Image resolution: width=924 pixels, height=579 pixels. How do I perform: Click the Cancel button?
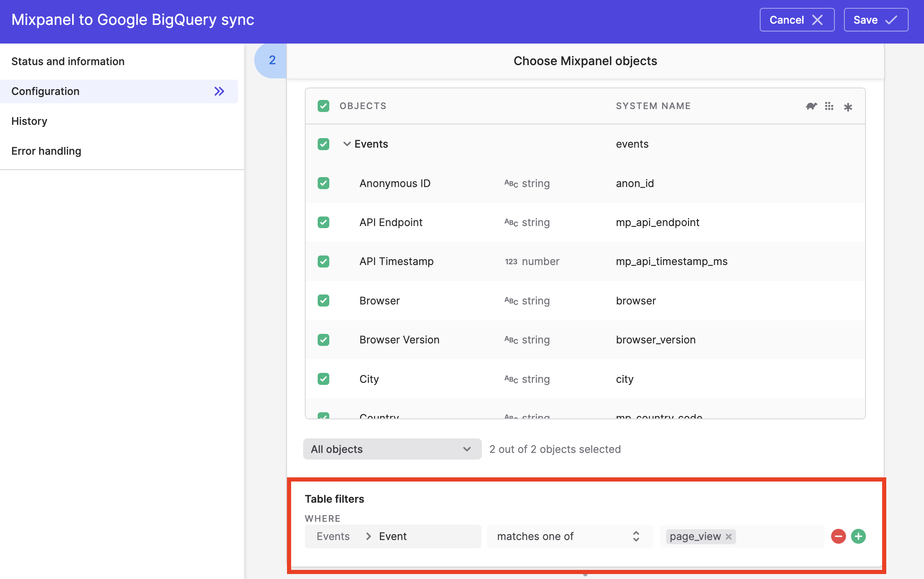coord(796,20)
